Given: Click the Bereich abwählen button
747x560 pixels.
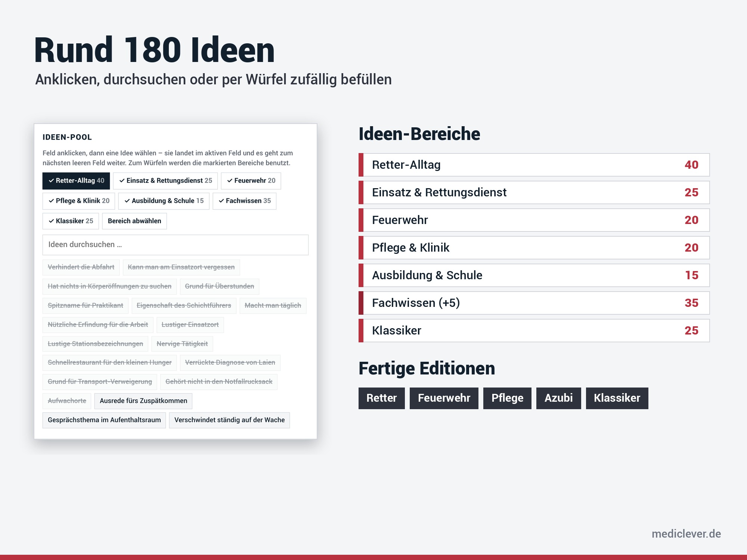Looking at the screenshot, I should (x=134, y=221).
